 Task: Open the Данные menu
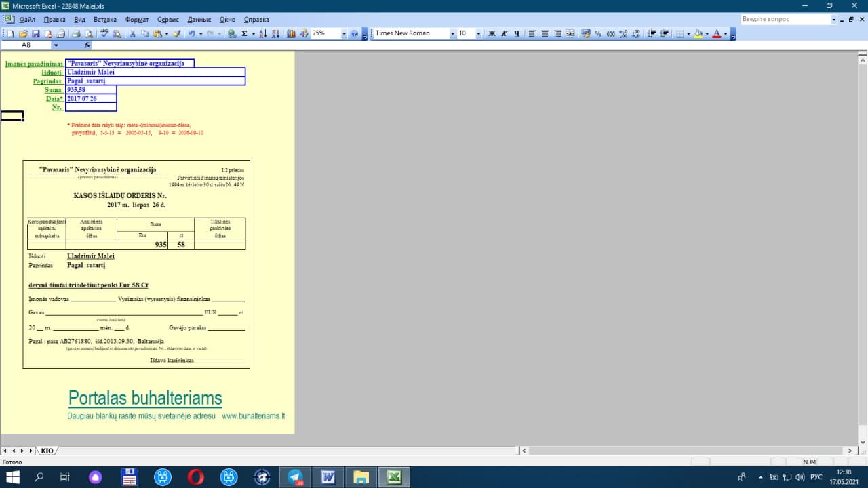point(199,20)
